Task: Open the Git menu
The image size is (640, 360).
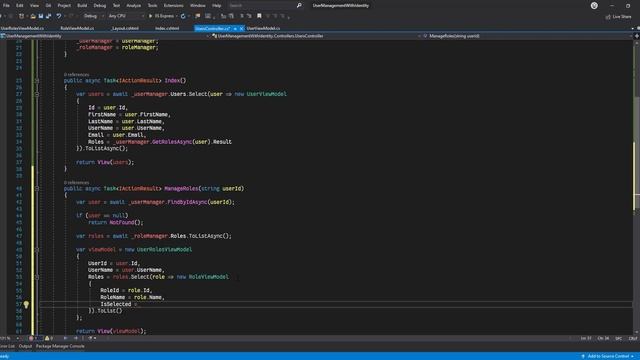Action: coord(48,6)
